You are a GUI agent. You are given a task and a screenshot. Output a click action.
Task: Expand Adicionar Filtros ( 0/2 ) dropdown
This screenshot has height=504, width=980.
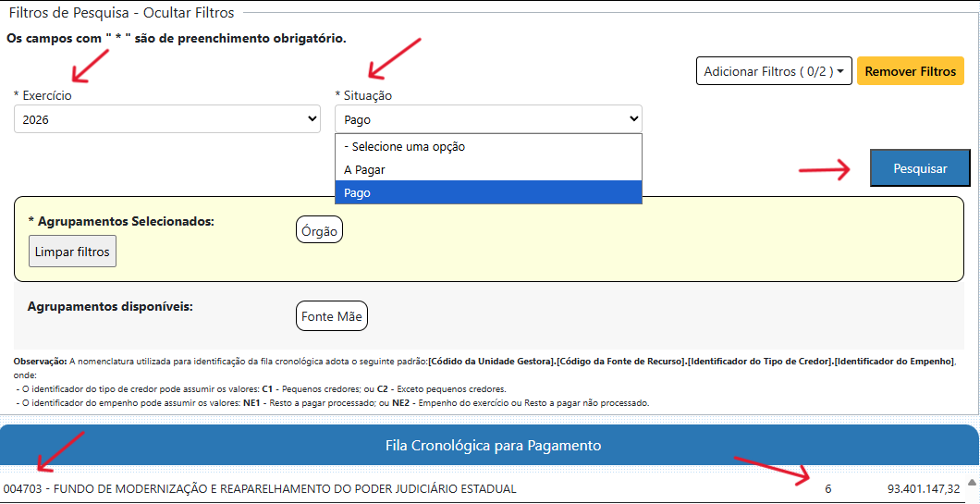(774, 71)
